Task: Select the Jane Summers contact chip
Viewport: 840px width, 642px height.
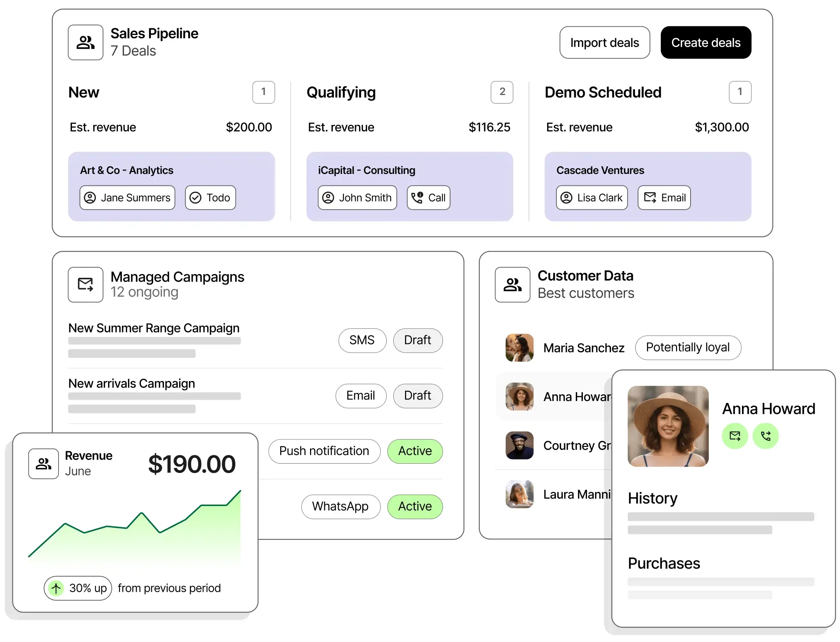Action: tap(127, 198)
